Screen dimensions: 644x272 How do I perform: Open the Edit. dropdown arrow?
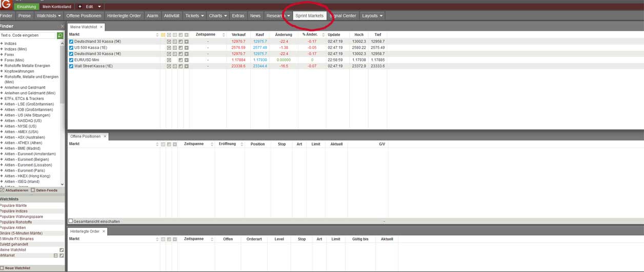coord(99,7)
